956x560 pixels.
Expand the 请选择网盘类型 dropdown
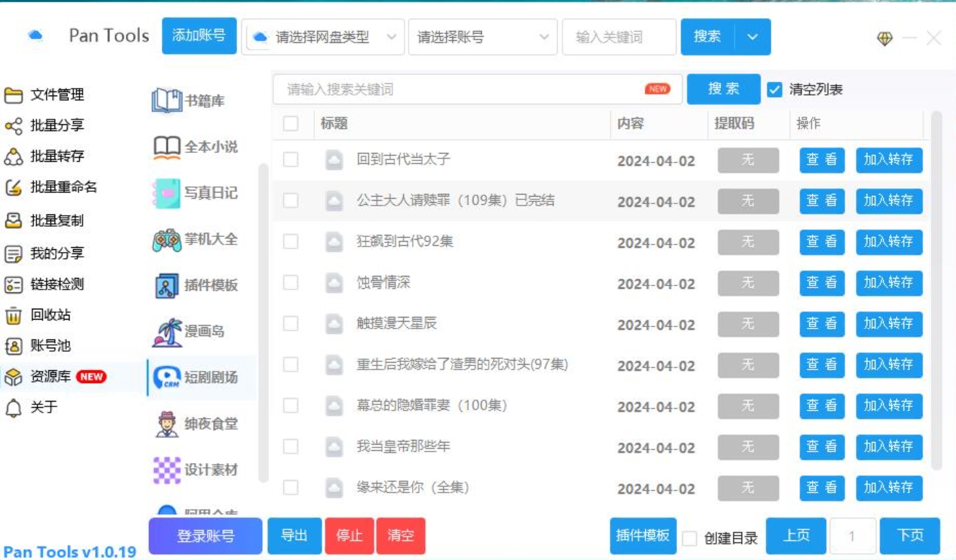coord(324,38)
